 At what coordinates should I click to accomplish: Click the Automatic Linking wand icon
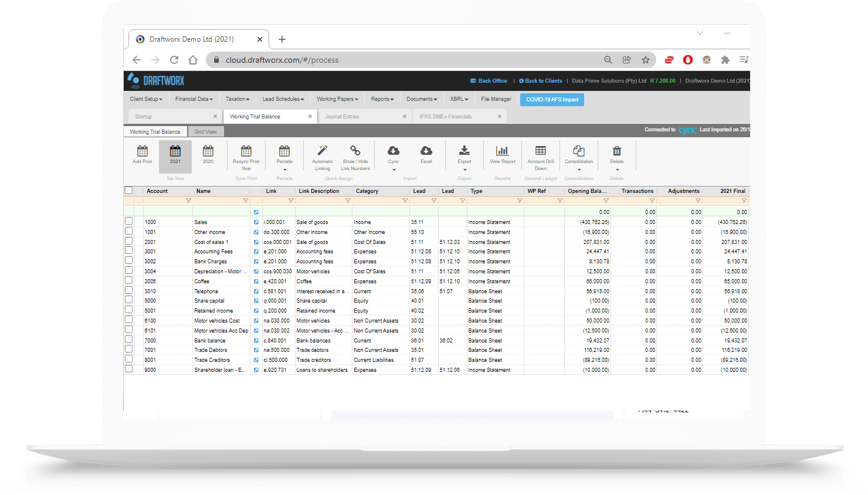pos(322,151)
